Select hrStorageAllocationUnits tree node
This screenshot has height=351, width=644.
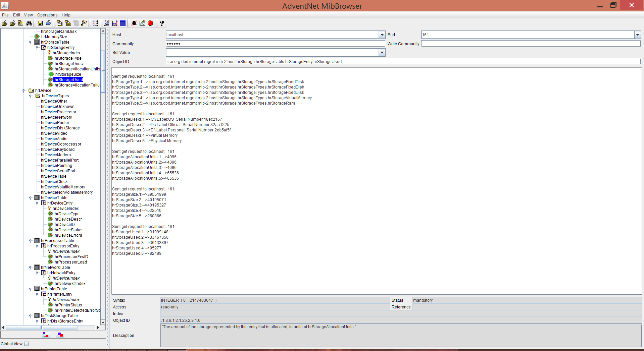click(78, 69)
